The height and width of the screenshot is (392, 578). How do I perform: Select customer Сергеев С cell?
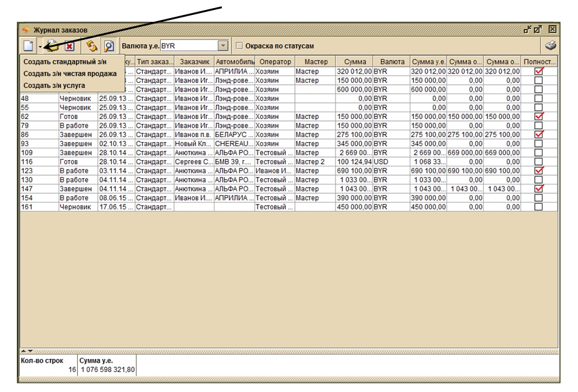[x=194, y=161]
